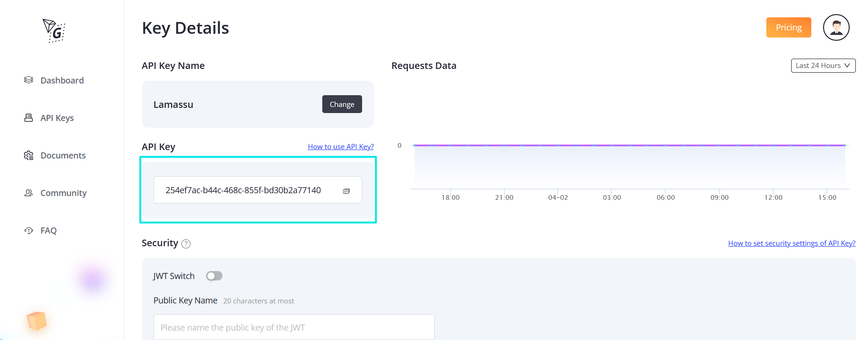Click the API Keys sidebar icon

tap(29, 118)
